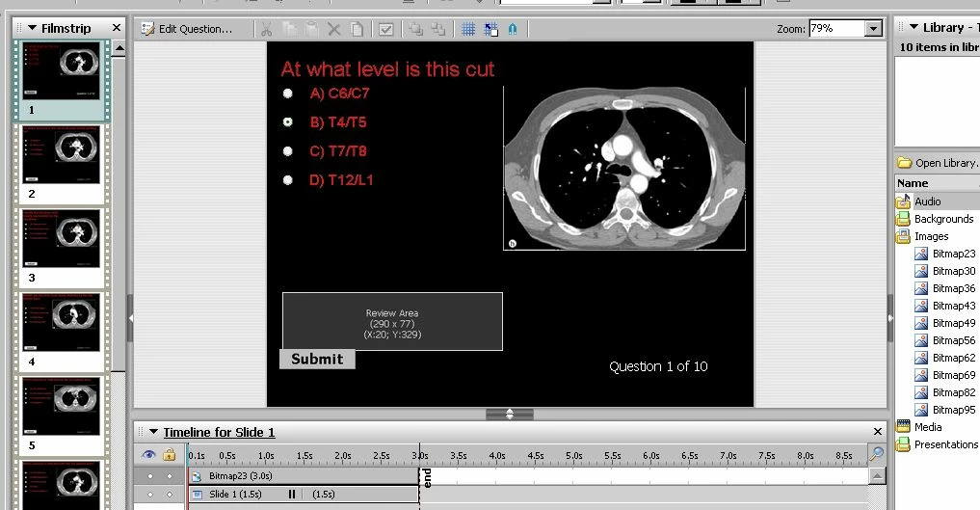Click the Zoom 79% value field
The height and width of the screenshot is (510, 980).
click(x=836, y=28)
